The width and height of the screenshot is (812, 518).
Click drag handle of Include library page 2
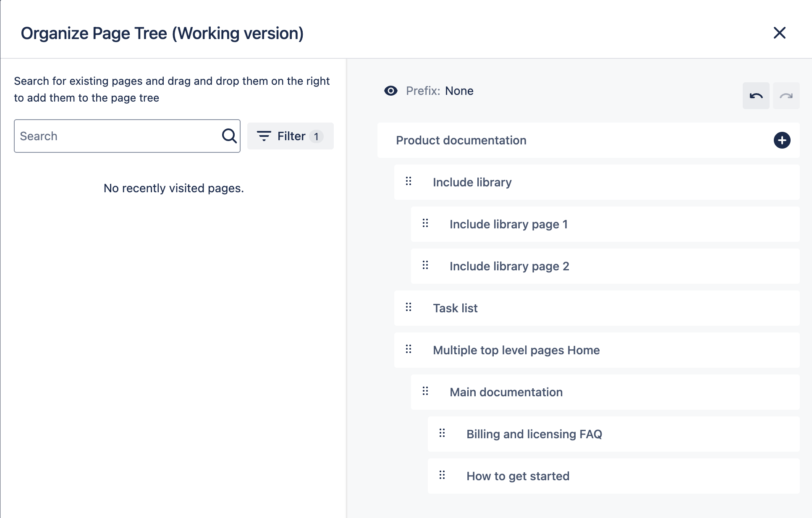point(425,265)
